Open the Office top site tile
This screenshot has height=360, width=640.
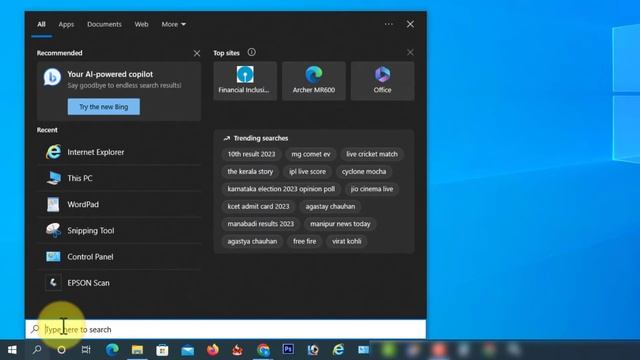click(382, 81)
